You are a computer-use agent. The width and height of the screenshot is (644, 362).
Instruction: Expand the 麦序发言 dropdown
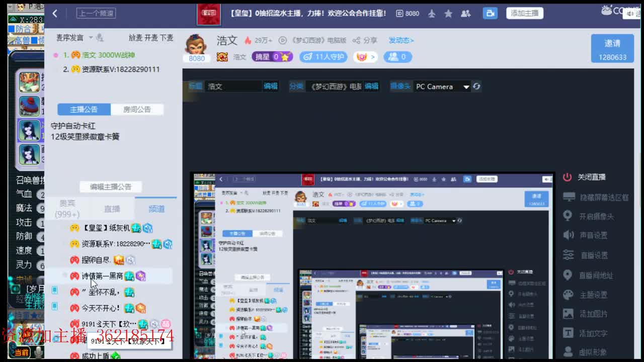coord(92,38)
